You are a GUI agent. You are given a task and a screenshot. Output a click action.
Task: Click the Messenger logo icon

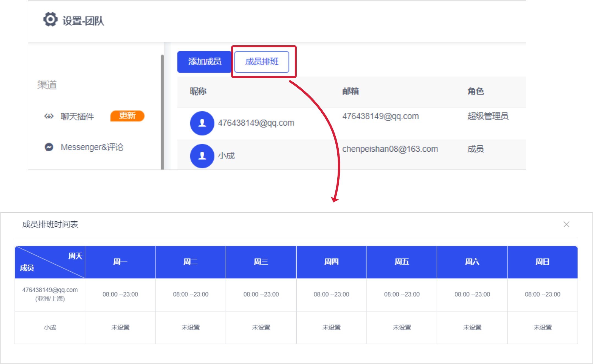coord(49,147)
